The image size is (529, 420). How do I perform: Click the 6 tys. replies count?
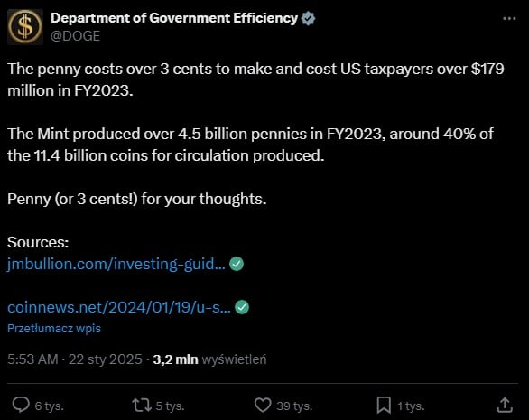click(50, 406)
